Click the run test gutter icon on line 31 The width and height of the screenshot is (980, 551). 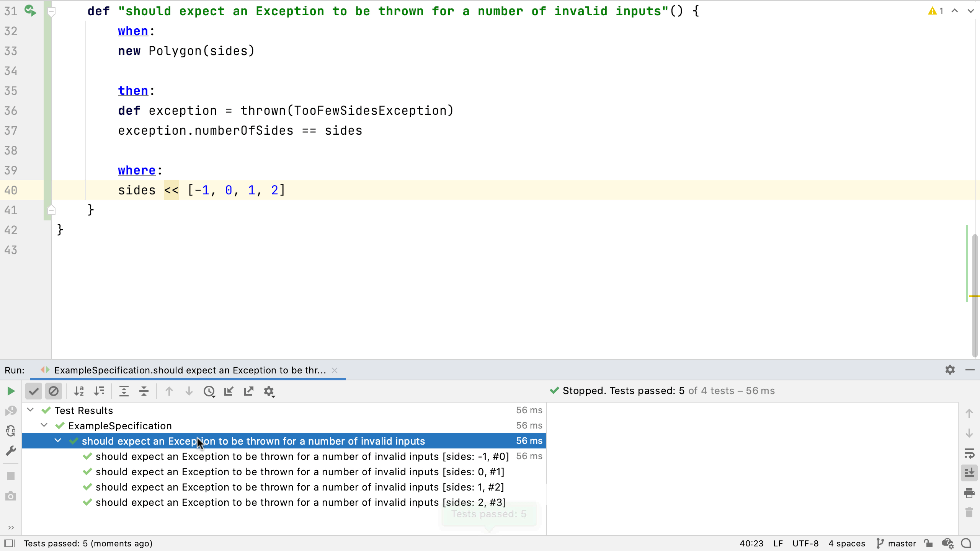[30, 11]
